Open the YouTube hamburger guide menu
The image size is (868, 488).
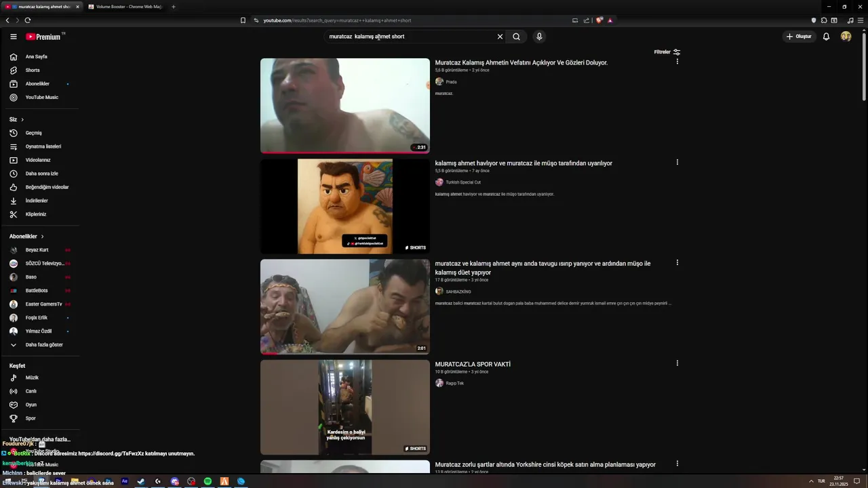pyautogui.click(x=13, y=37)
